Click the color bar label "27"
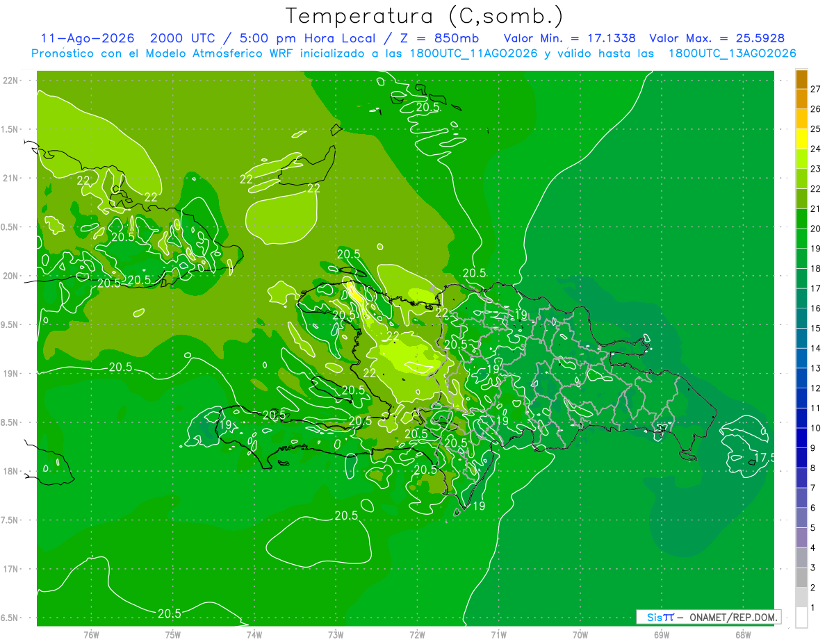Screen dimensions: 834x644 (x=815, y=89)
